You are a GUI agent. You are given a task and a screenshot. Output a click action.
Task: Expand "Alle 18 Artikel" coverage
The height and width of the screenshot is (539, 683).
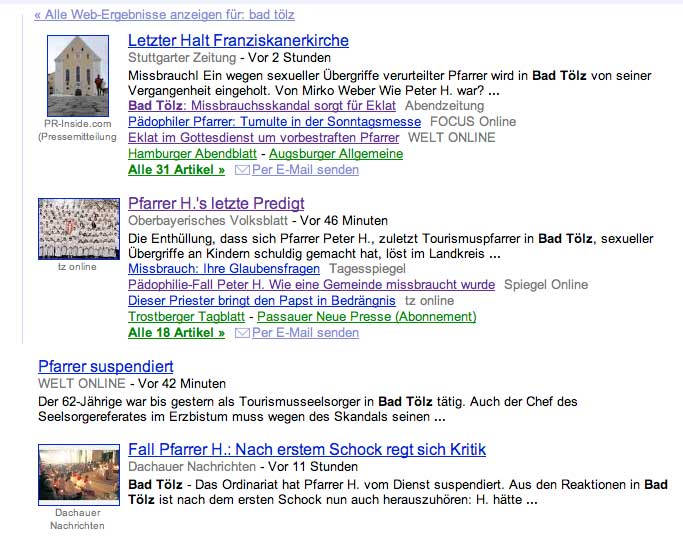click(176, 333)
